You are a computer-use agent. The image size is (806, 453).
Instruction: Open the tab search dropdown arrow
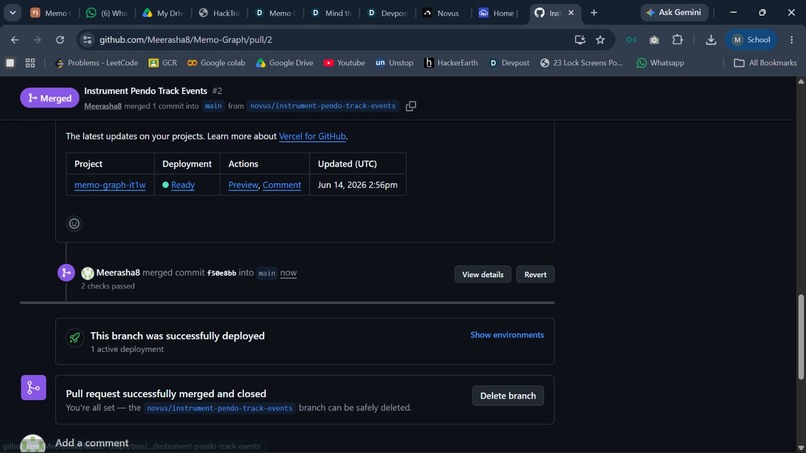[12, 13]
